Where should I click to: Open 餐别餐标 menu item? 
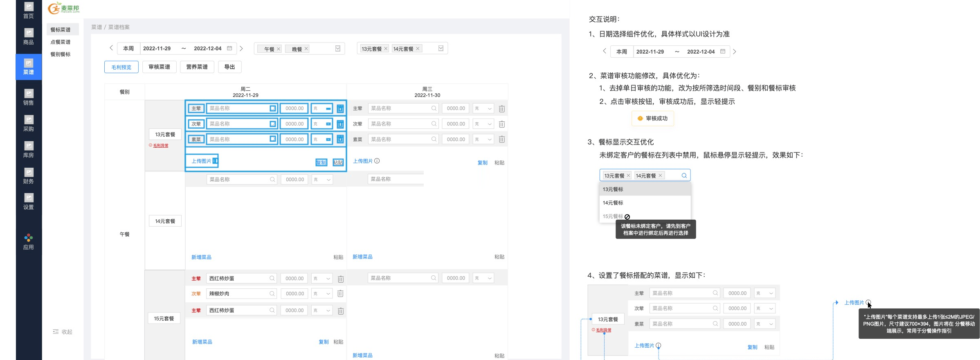point(61,54)
